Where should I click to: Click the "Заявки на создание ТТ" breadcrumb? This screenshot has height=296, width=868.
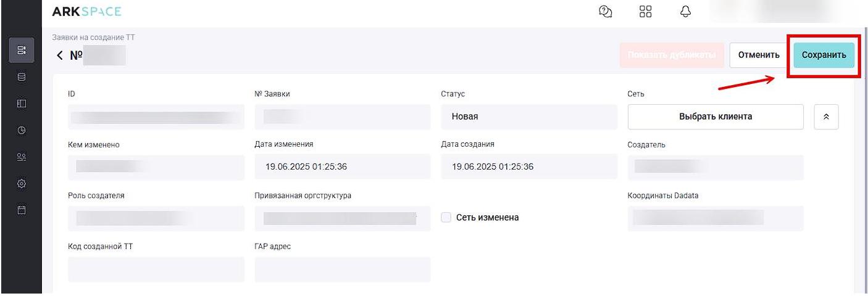[x=93, y=38]
